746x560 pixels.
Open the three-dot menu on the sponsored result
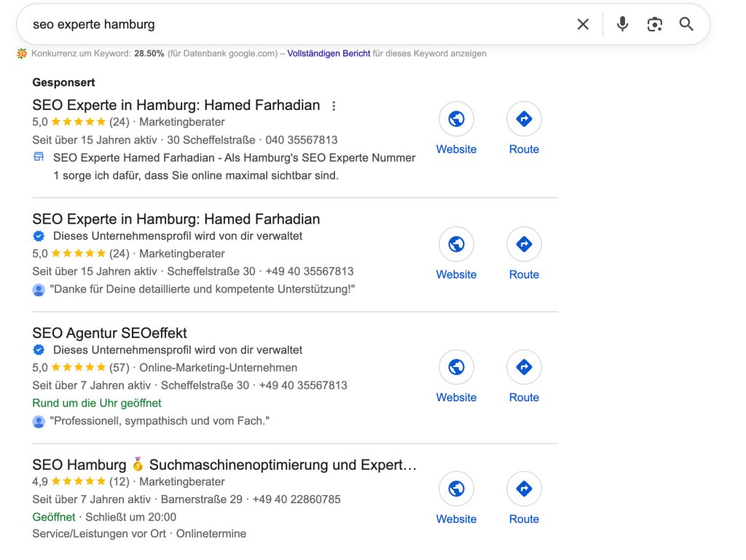(x=334, y=106)
